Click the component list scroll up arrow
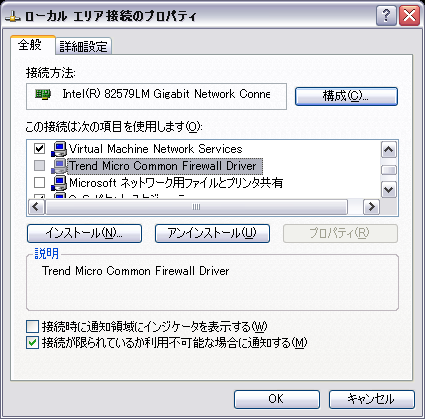 point(389,150)
